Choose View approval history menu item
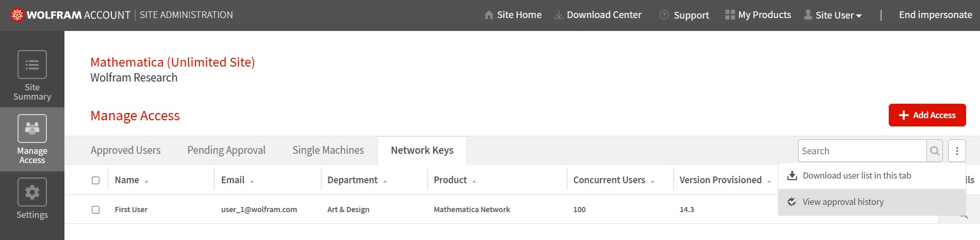The image size is (980, 240). pos(843,202)
